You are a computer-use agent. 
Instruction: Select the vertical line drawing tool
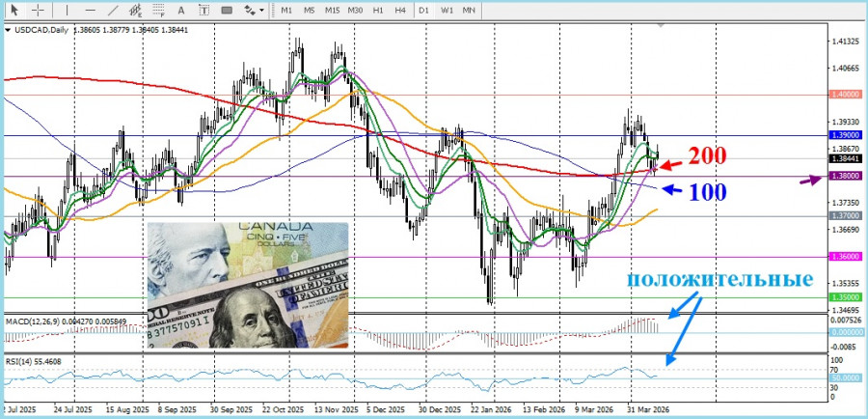click(68, 10)
